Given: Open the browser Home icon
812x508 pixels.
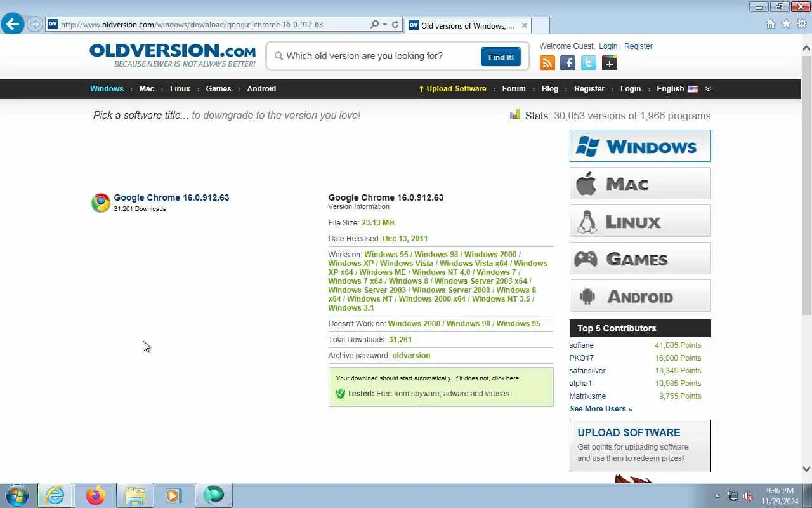Looking at the screenshot, I should pyautogui.click(x=771, y=24).
